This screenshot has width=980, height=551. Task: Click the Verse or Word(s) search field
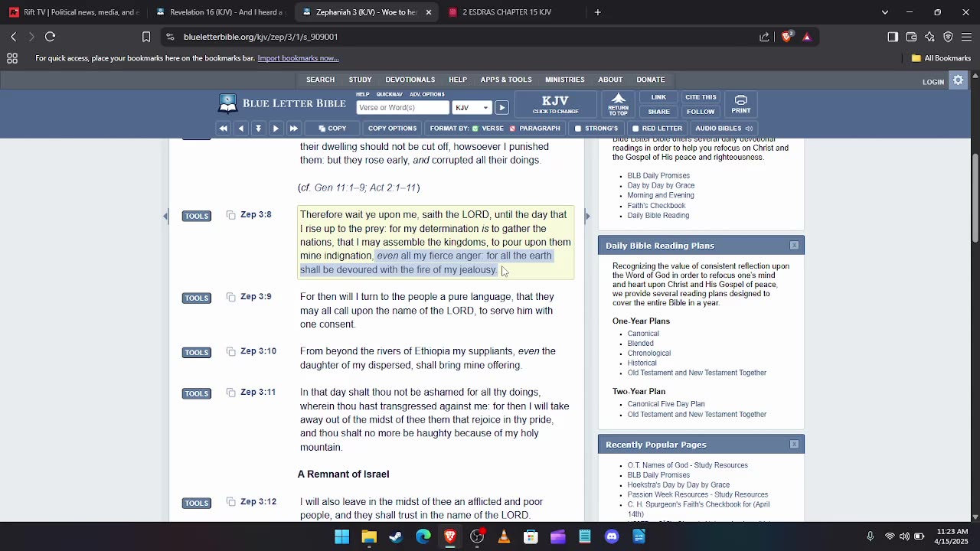coord(403,108)
